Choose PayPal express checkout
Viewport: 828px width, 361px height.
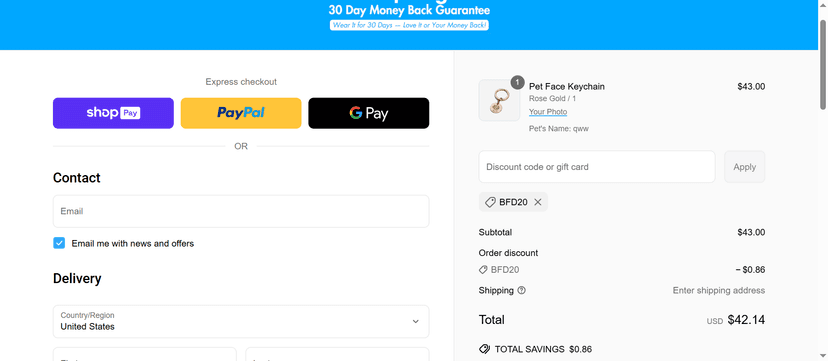pyautogui.click(x=241, y=113)
